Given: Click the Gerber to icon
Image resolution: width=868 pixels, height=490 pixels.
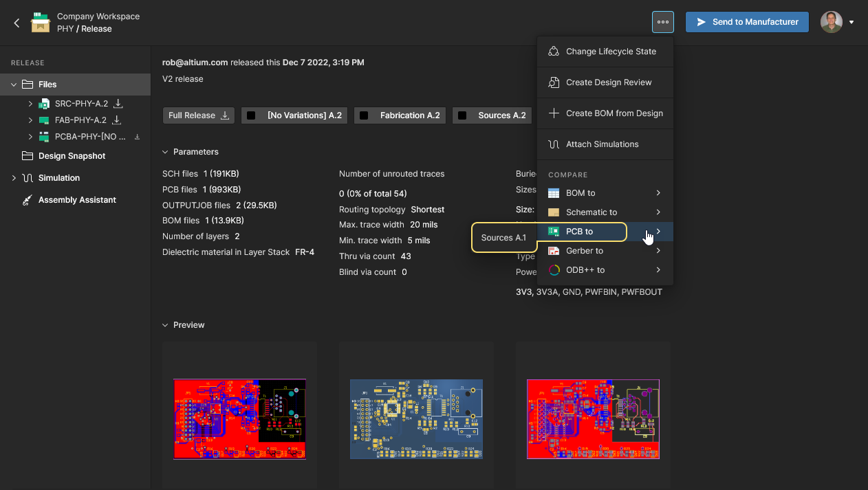Looking at the screenshot, I should pyautogui.click(x=554, y=251).
